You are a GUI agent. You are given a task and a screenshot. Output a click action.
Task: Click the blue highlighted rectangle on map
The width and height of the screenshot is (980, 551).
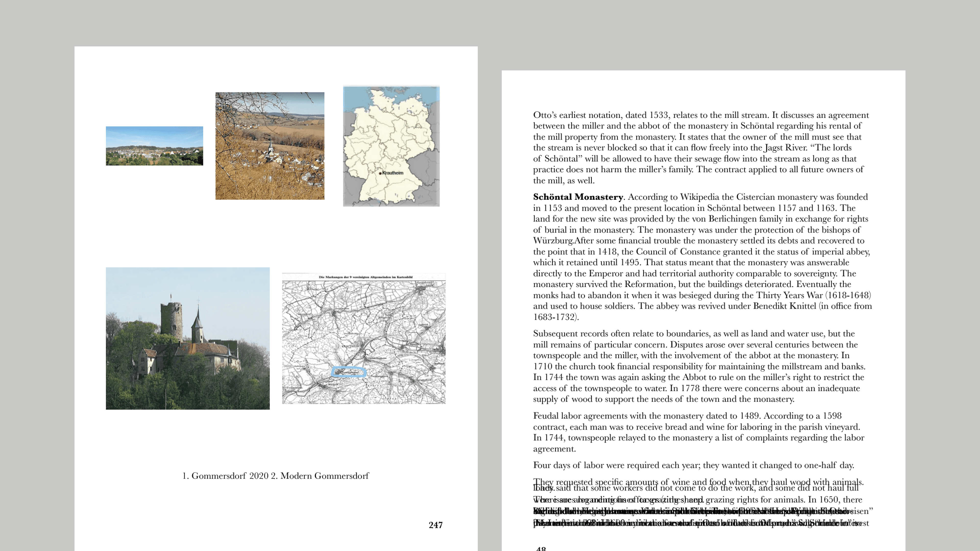click(x=348, y=371)
